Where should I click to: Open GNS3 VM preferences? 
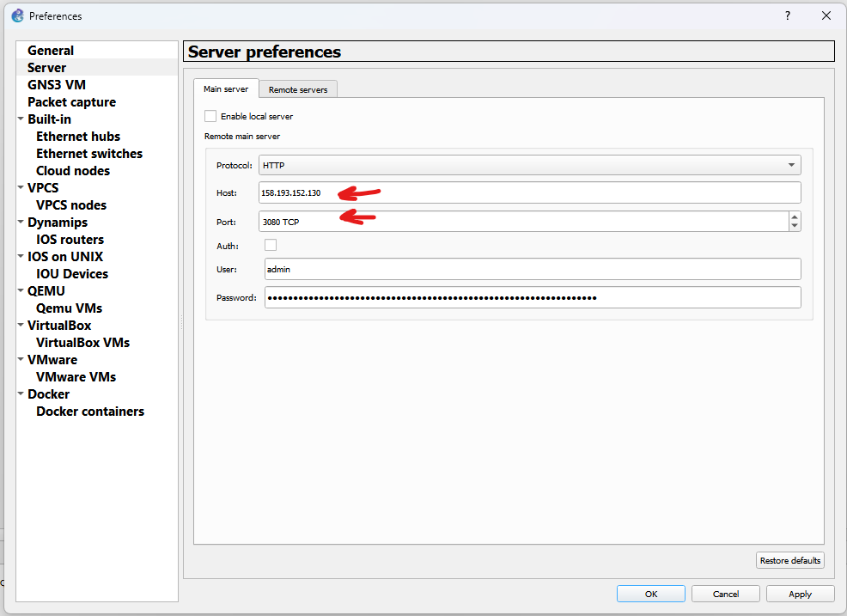[57, 85]
